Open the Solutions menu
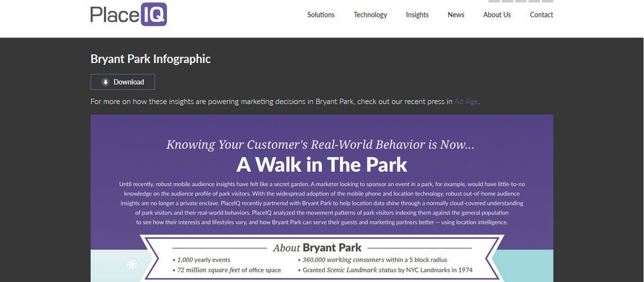 pyautogui.click(x=321, y=15)
